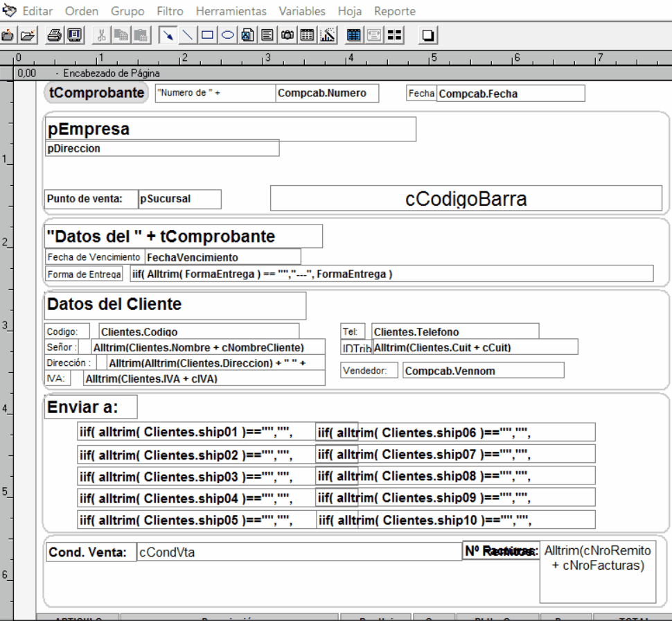Viewport: 672px width, 621px height.
Task: Select the text lines tool
Action: tap(267, 35)
